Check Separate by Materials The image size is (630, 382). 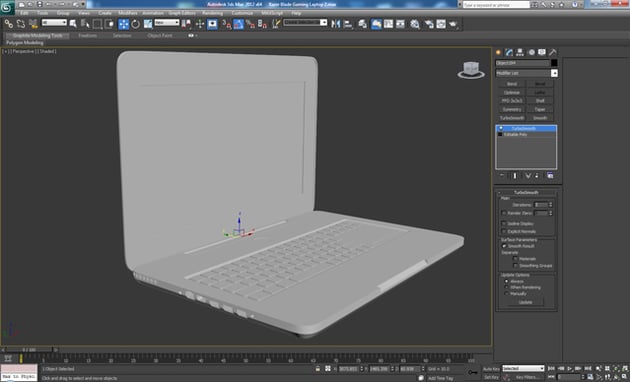pyautogui.click(x=515, y=259)
